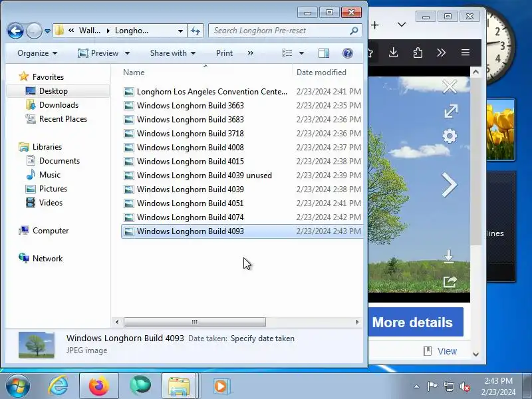Click the Build 4093 preview thumbnail in details pane

tap(37, 344)
